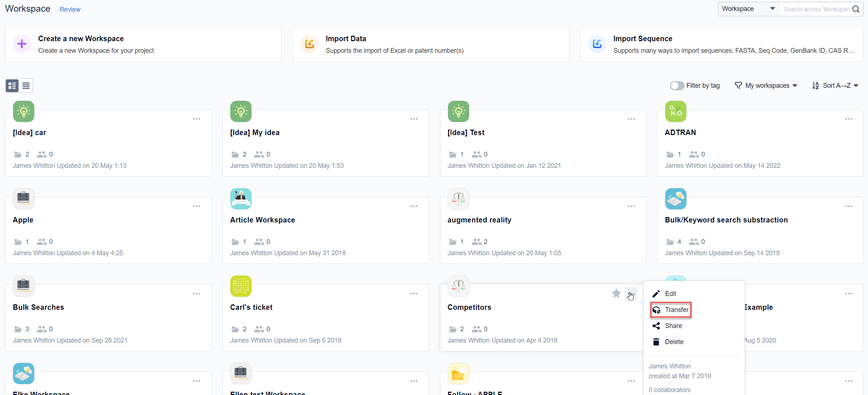
Task: Click the lightbulb icon on [Idea] car
Action: tap(23, 111)
